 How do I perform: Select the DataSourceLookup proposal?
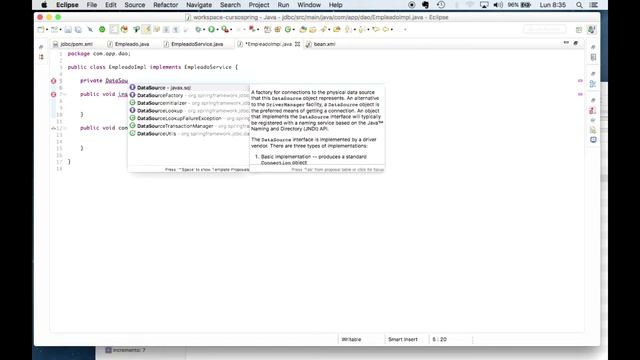tap(189, 111)
